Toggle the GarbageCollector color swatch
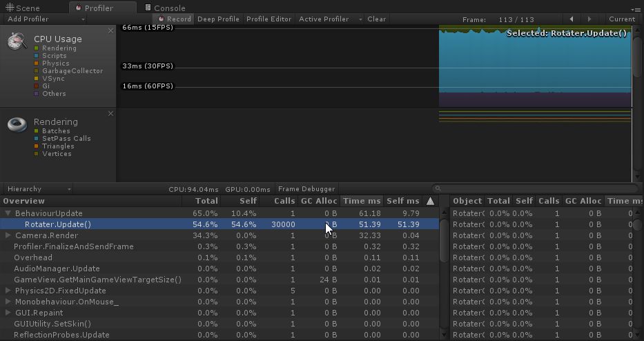 tap(37, 70)
